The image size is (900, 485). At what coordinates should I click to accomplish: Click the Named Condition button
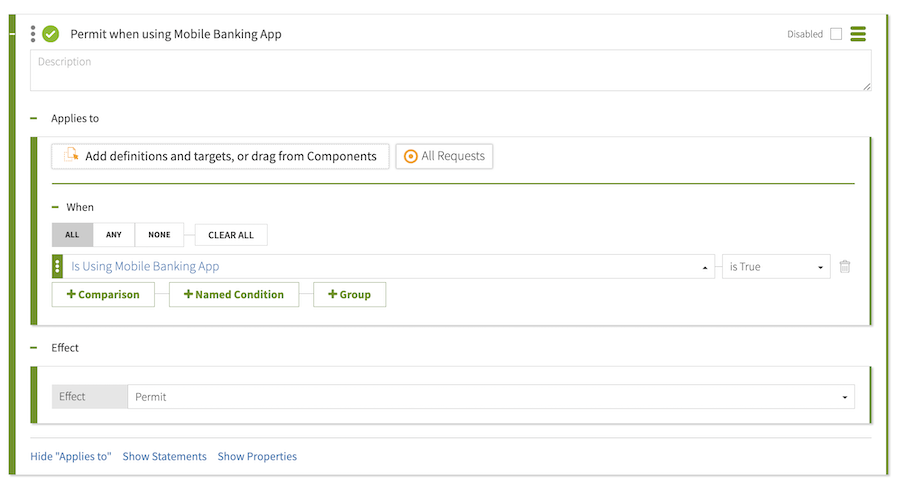point(234,294)
